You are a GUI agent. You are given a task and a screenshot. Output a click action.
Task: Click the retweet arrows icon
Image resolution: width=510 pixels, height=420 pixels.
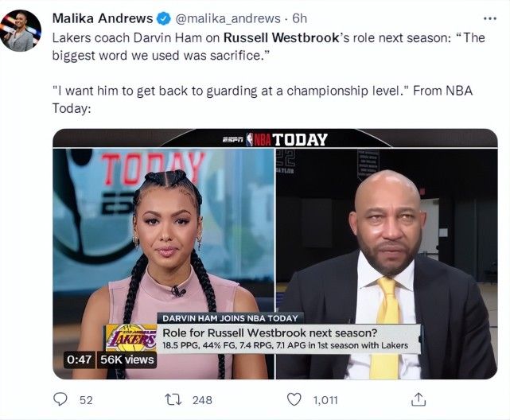173,400
